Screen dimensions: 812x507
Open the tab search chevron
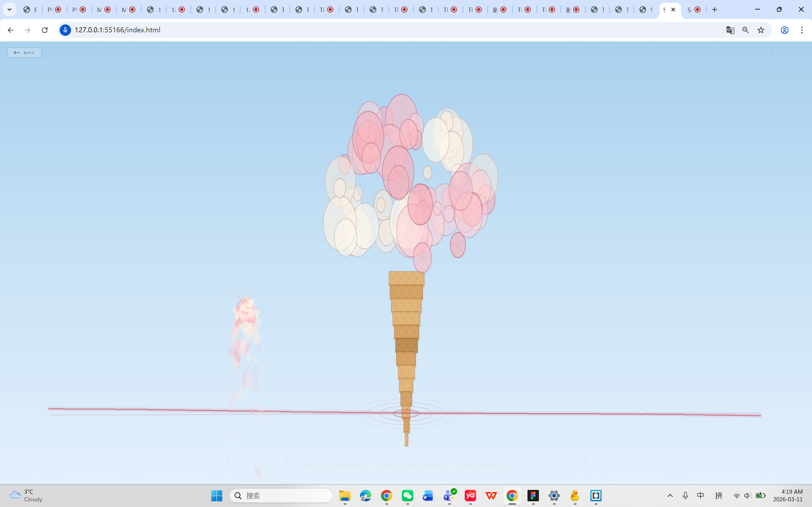click(x=9, y=10)
